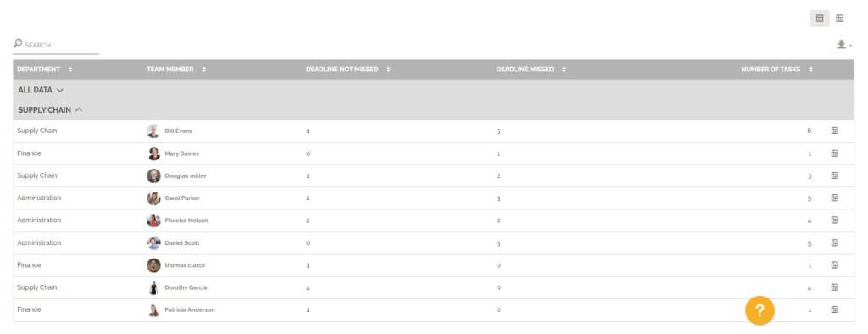The width and height of the screenshot is (868, 334).
Task: Open the export dropdown arrow
Action: [x=850, y=46]
